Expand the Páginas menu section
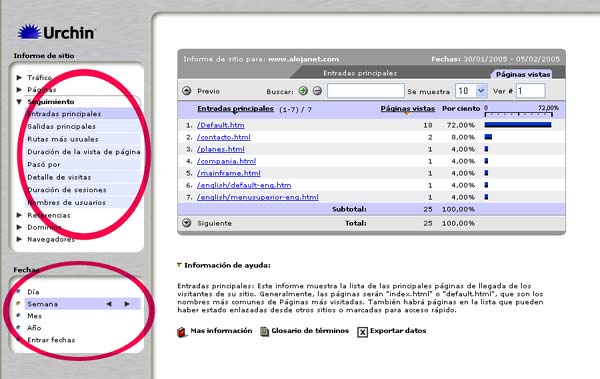Image resolution: width=600 pixels, height=379 pixels. 19,90
